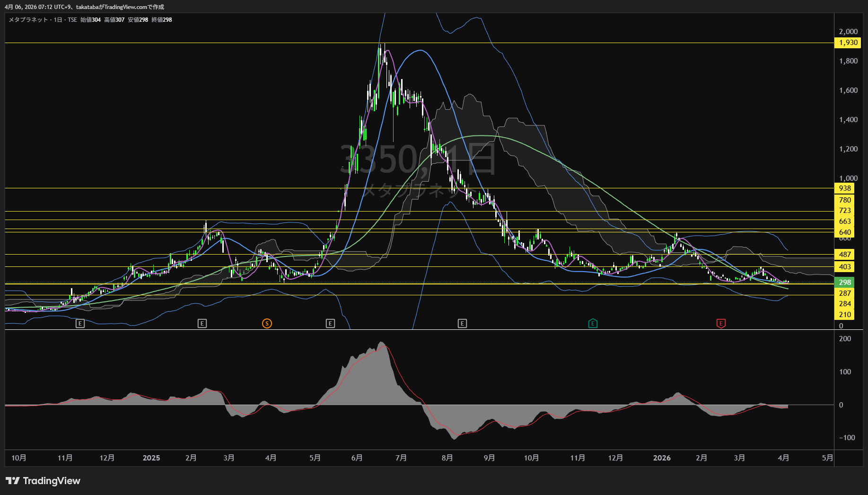Screen dimensions: 868x495
Task: Select the 487 horizontal line label
Action: point(845,255)
